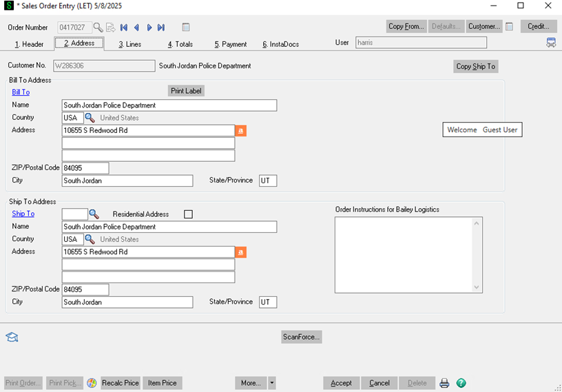Open the 4. Totals tab
562x392 pixels.
click(180, 44)
